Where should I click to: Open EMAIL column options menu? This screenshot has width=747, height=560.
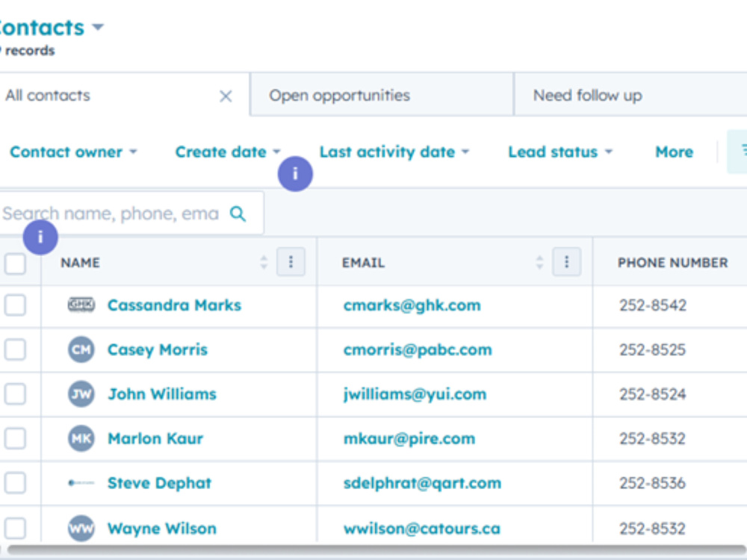point(566,262)
